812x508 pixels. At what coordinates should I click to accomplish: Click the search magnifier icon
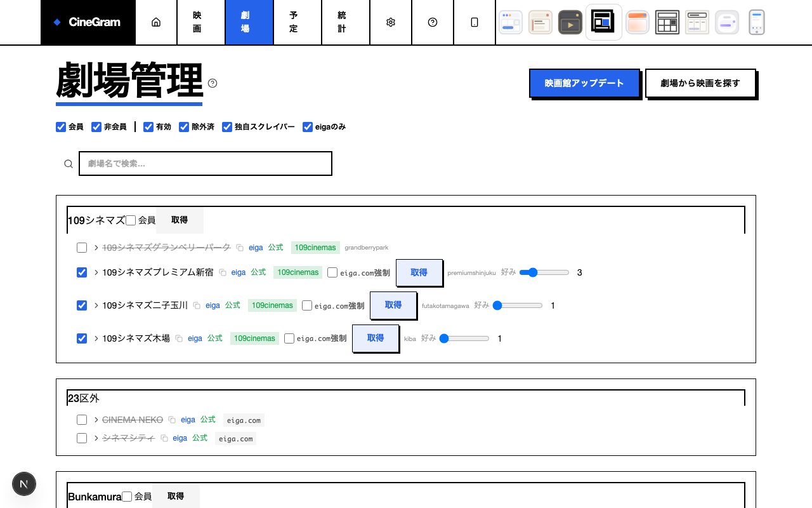[69, 163]
